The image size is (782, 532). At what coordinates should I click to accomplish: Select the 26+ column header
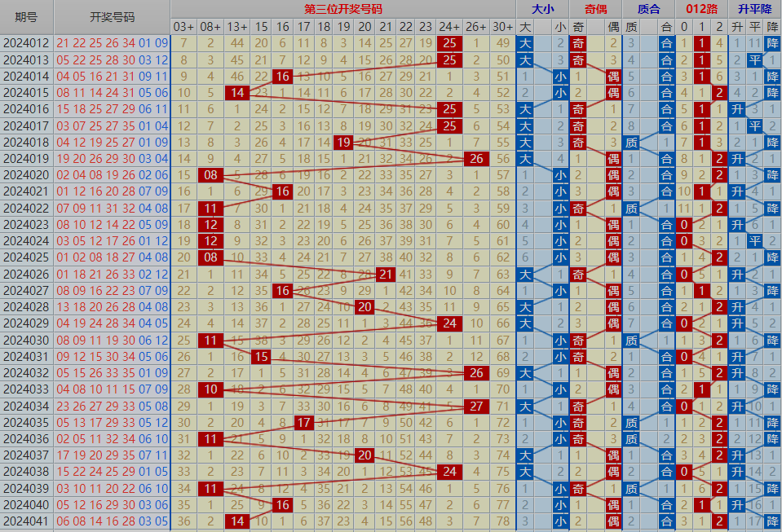(x=476, y=27)
